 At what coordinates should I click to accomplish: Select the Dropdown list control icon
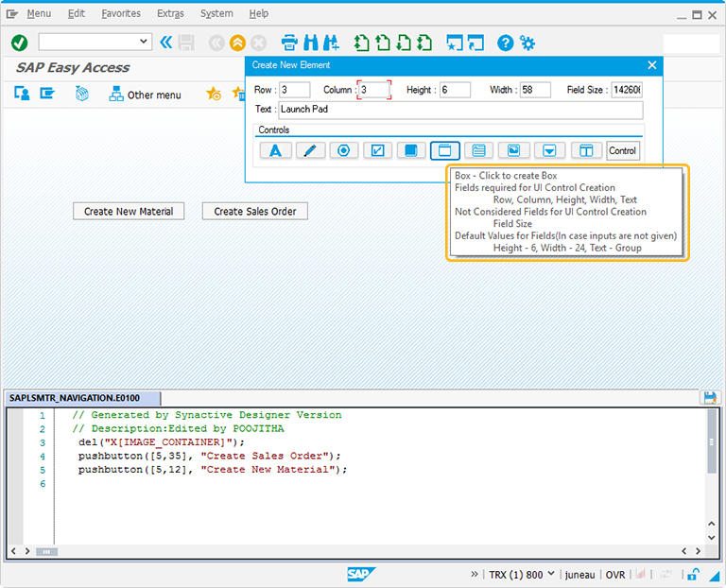click(x=549, y=150)
